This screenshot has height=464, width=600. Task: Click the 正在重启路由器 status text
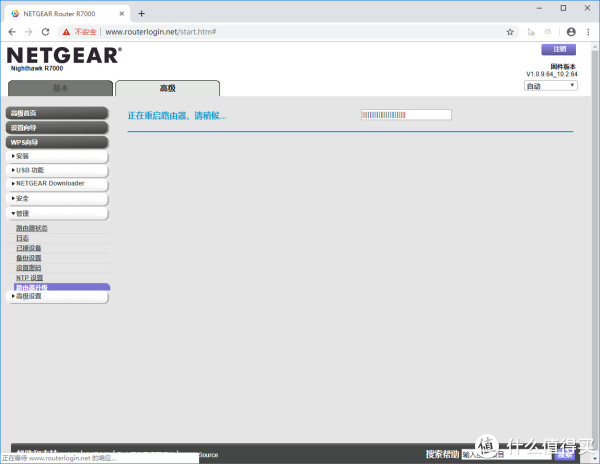click(x=177, y=116)
